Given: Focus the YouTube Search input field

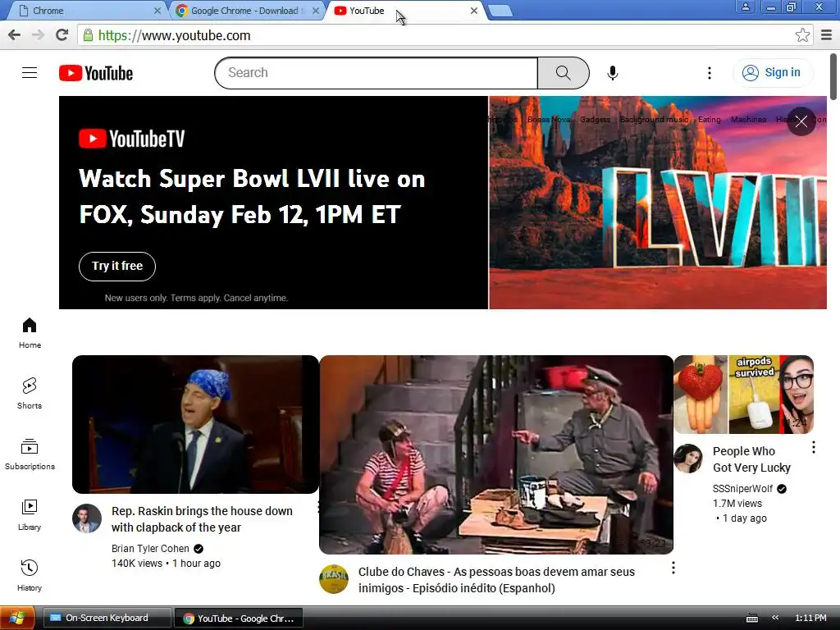Looking at the screenshot, I should pos(376,73).
